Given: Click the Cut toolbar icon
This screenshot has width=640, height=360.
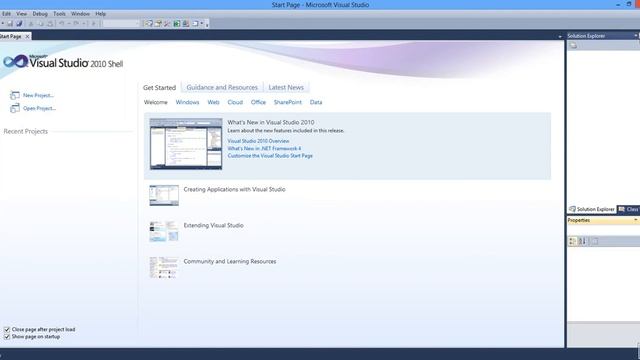Looking at the screenshot, I should coord(31,24).
